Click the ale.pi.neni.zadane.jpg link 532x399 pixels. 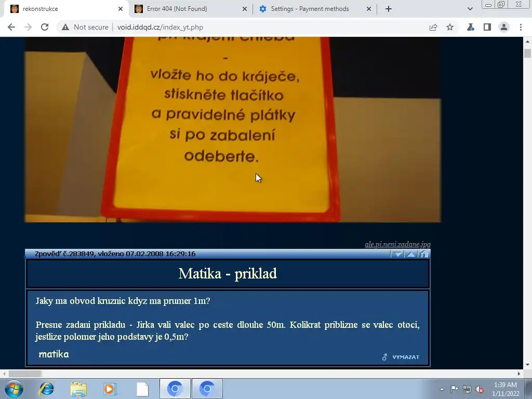point(397,244)
